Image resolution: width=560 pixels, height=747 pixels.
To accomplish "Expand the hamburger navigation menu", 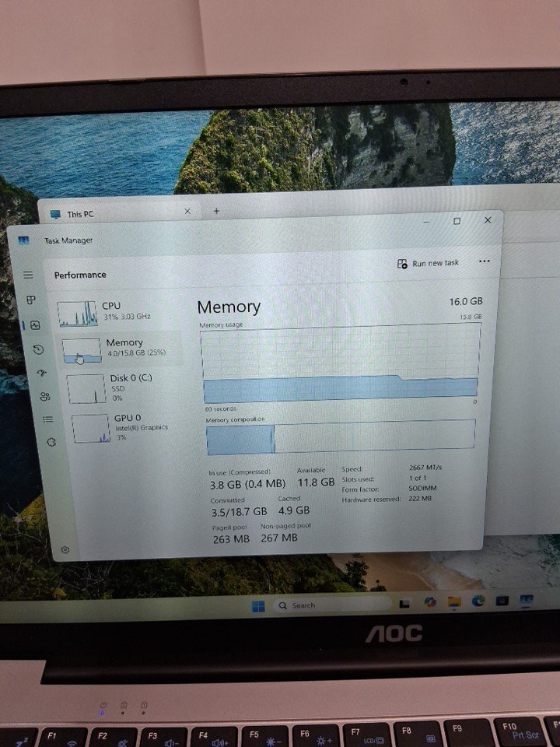I will 28,275.
